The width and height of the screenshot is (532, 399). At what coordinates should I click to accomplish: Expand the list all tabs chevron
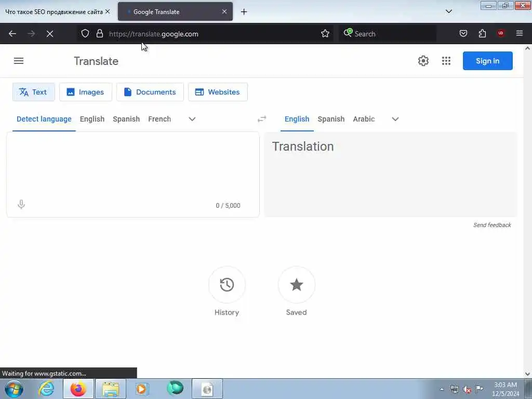click(448, 11)
